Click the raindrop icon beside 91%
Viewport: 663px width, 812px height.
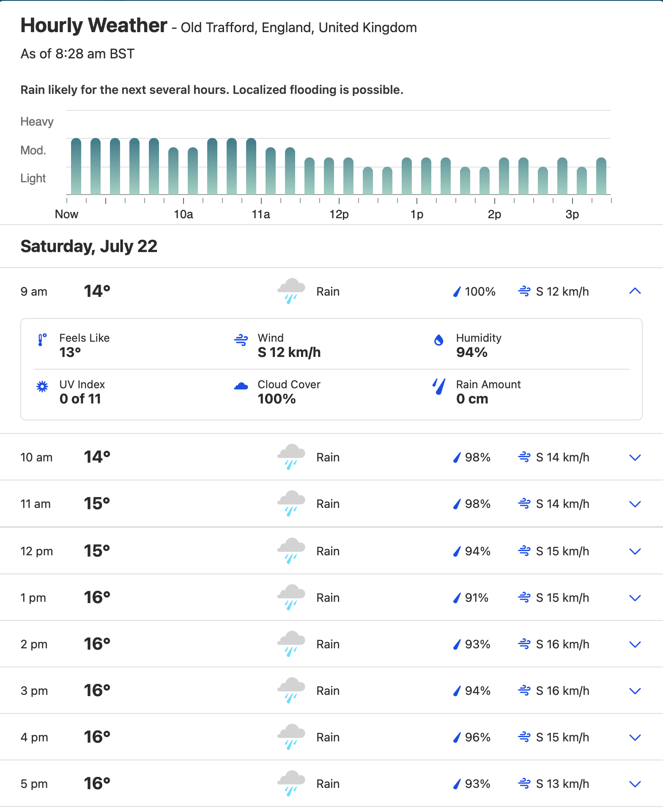(457, 598)
